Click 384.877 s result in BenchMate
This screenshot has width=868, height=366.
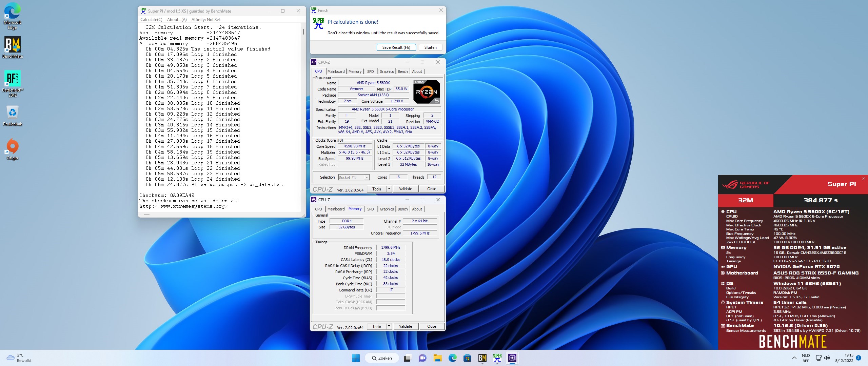(x=821, y=200)
